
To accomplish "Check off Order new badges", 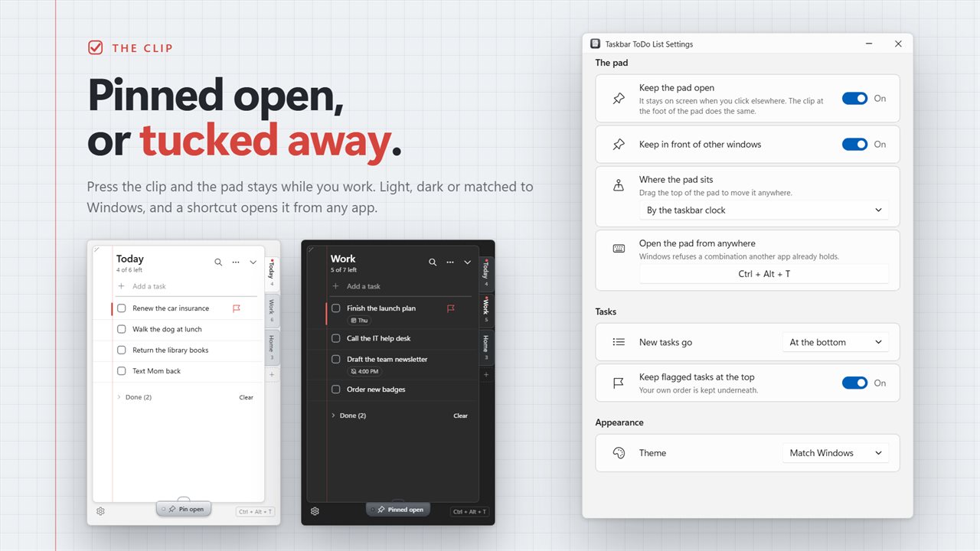I will [x=336, y=390].
